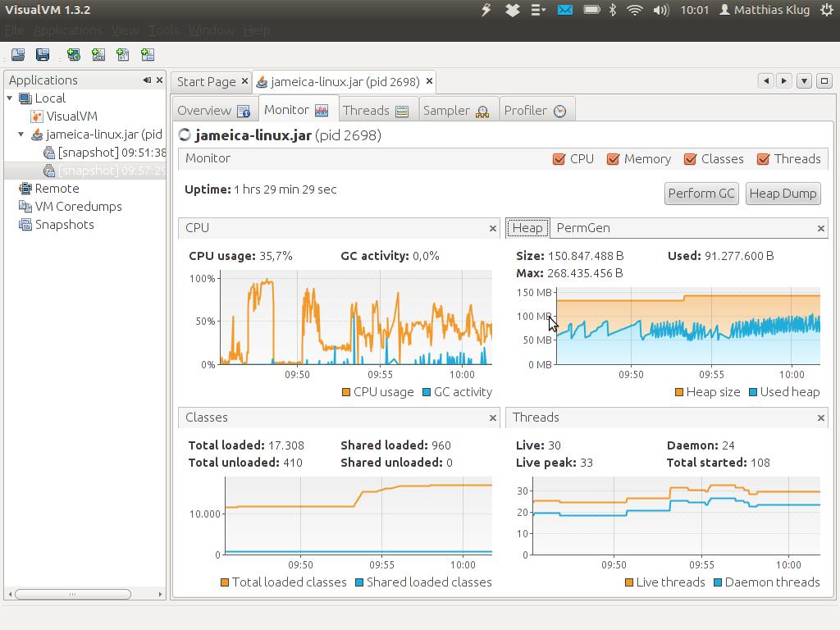
Task: Collapse the jameica-linux.jar node
Action: click(x=20, y=134)
